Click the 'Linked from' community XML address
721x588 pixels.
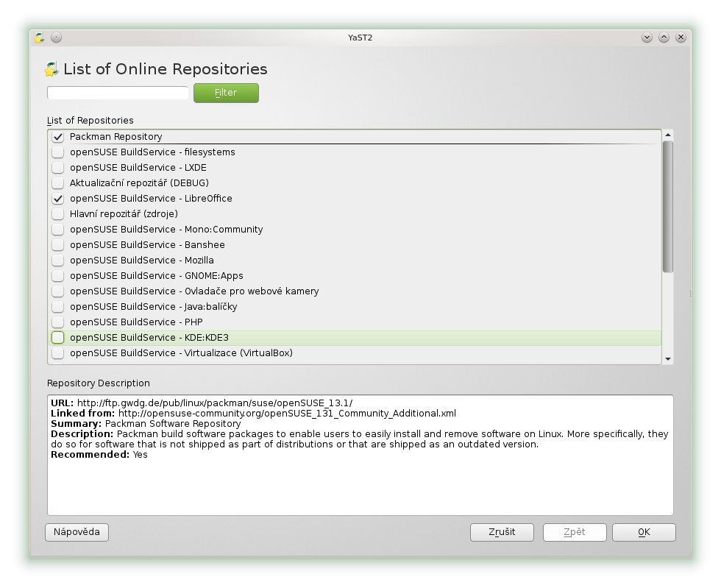[x=287, y=413]
